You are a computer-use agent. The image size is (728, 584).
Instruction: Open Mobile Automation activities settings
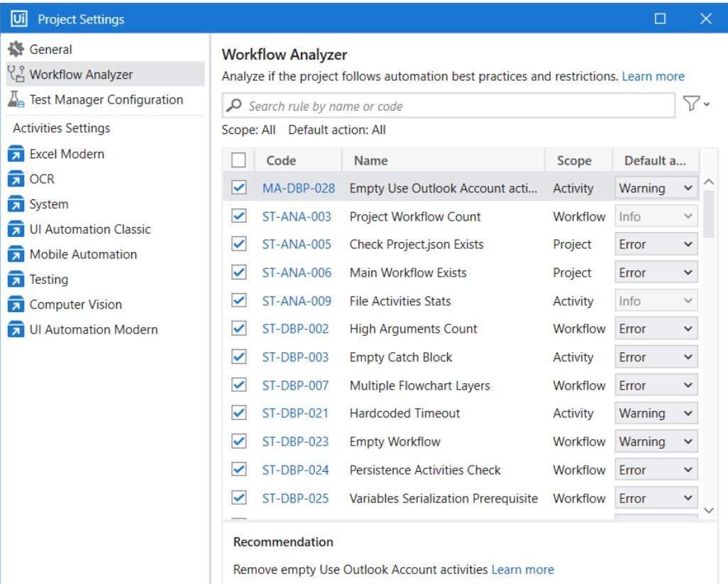105,255
